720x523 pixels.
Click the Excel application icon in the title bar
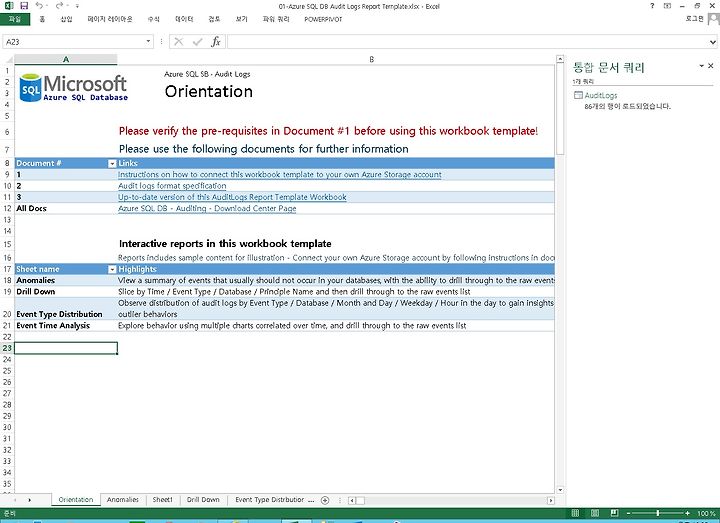pyautogui.click(x=9, y=6)
